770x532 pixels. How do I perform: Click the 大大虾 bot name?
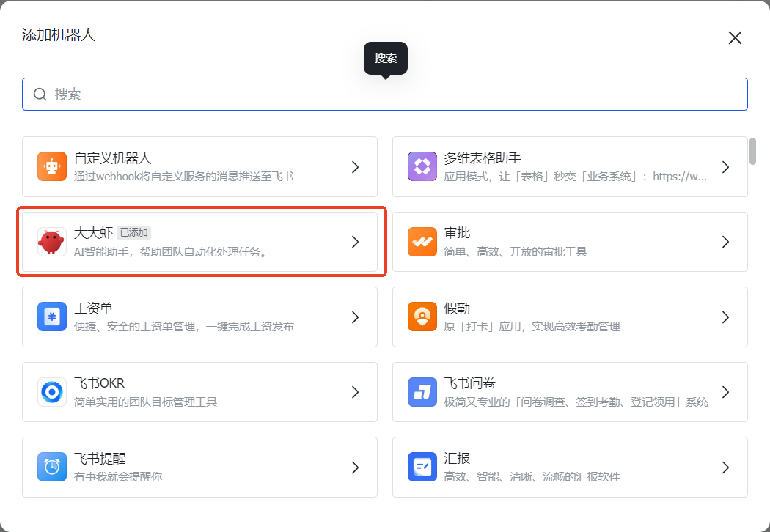click(93, 232)
